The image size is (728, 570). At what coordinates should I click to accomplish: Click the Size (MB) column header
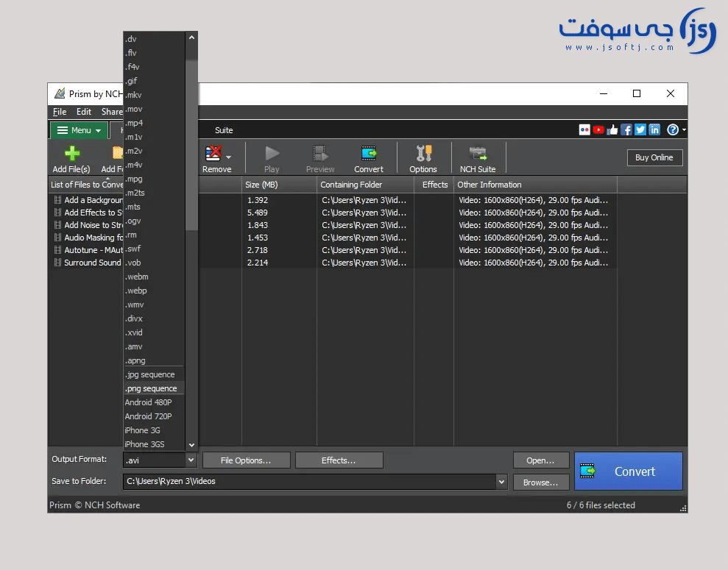pos(279,185)
